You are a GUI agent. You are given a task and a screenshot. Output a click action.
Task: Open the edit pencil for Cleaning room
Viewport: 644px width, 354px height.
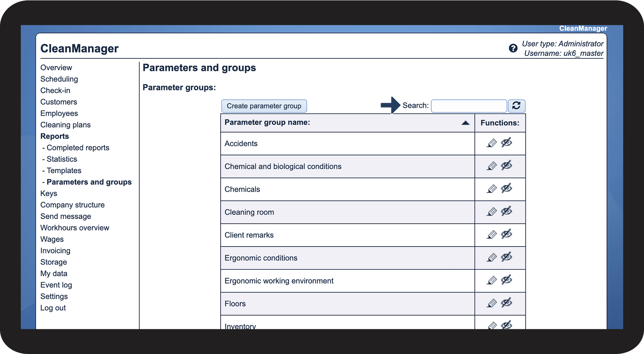[492, 212]
